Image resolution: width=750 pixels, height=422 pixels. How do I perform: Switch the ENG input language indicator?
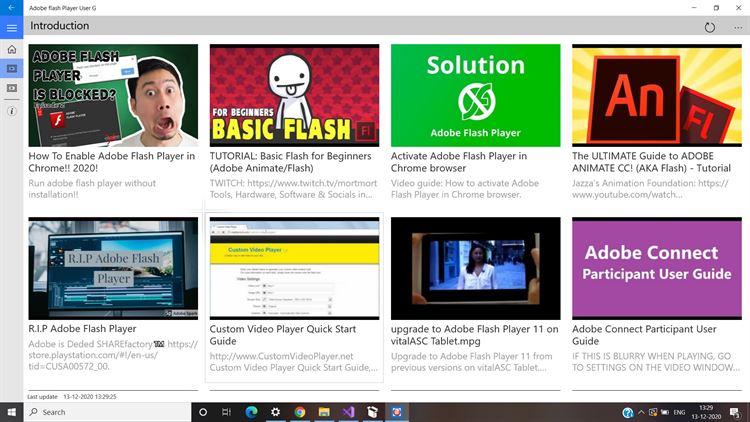679,412
